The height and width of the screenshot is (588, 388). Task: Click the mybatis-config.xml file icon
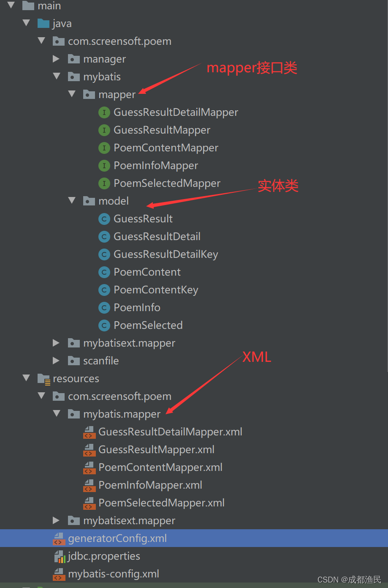(59, 574)
